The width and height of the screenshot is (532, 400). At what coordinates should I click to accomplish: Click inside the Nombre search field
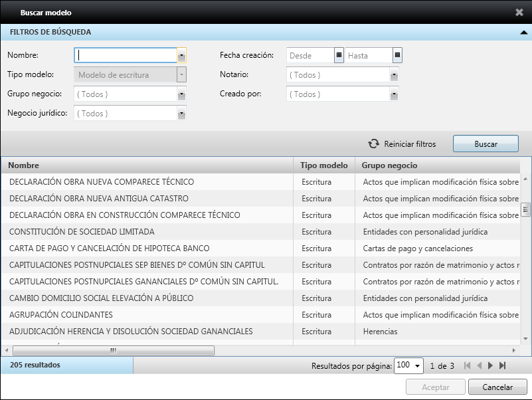pos(126,55)
